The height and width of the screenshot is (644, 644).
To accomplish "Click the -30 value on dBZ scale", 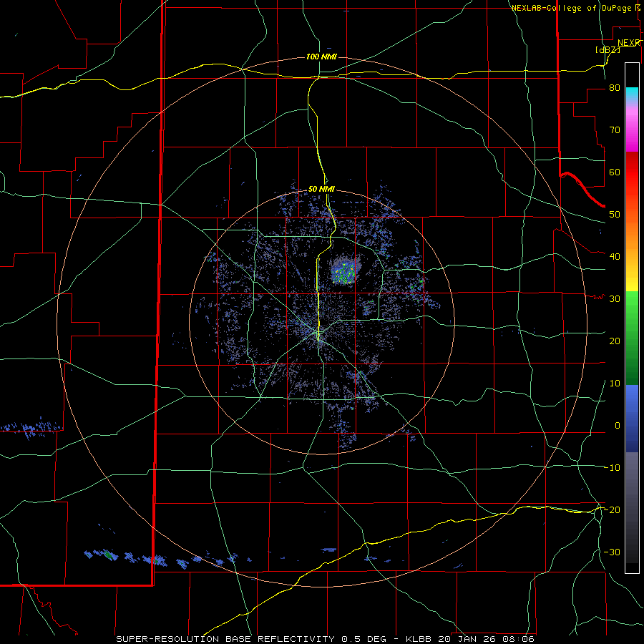I will (x=612, y=552).
